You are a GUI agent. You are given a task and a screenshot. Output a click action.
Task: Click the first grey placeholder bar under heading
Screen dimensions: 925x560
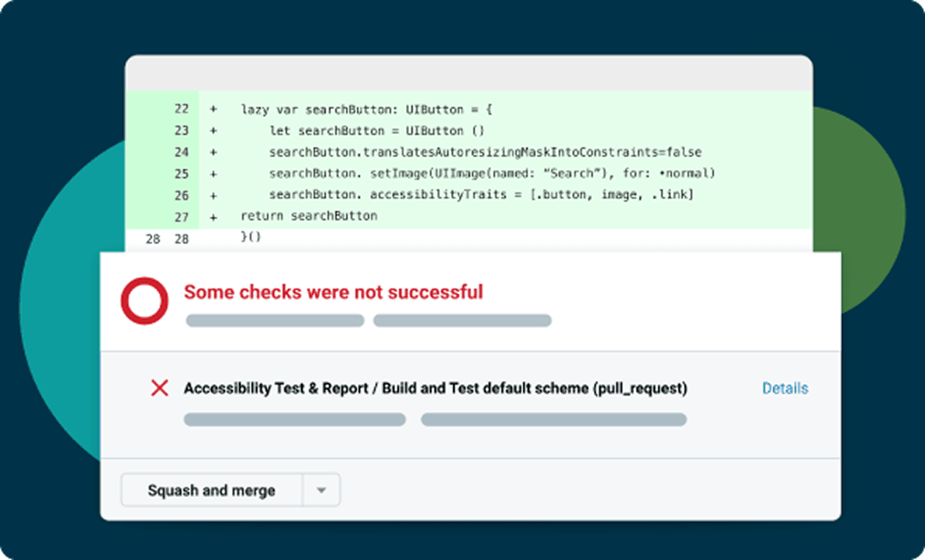coord(275,320)
